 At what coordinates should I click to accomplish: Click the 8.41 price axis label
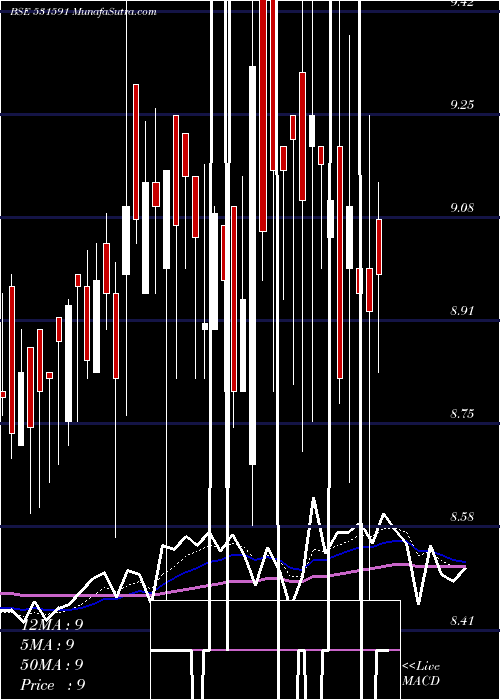pos(462,620)
